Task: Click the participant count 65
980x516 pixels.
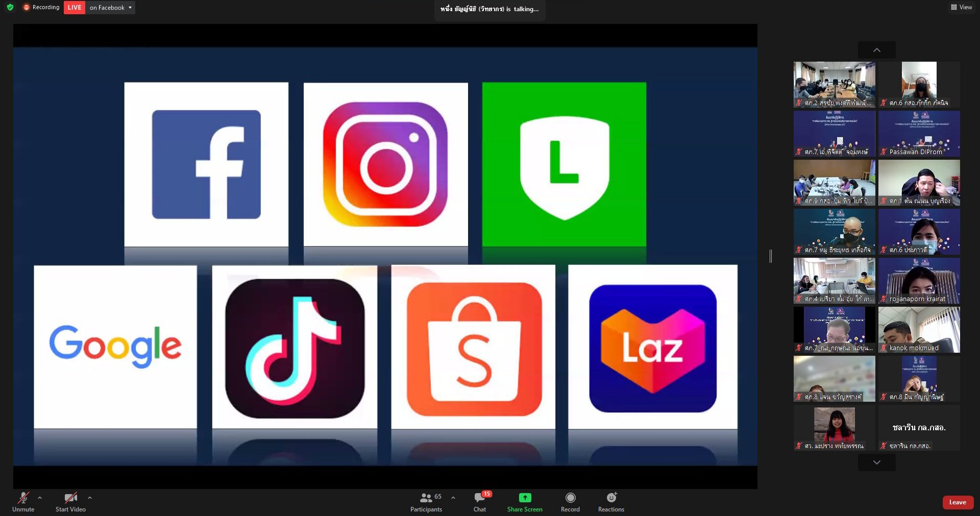Action: coord(438,497)
